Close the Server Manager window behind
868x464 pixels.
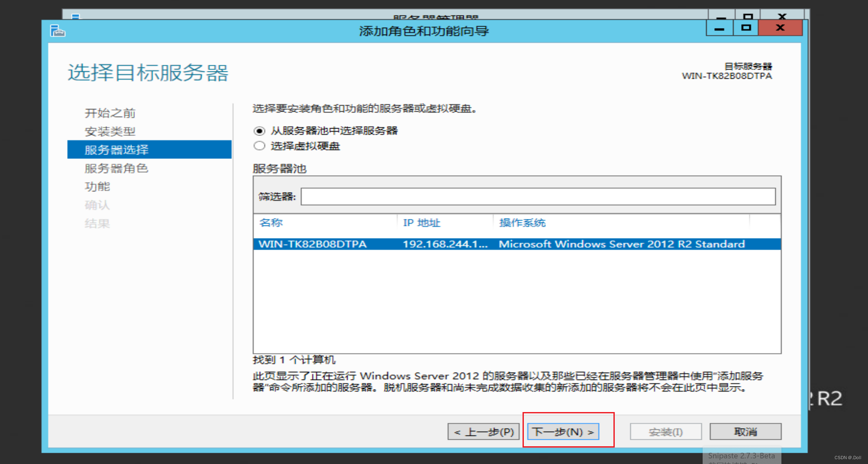pyautogui.click(x=782, y=16)
